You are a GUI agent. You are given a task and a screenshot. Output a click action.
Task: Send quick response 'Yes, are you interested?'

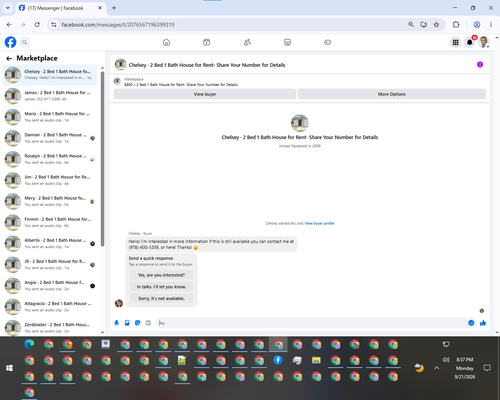point(161,275)
